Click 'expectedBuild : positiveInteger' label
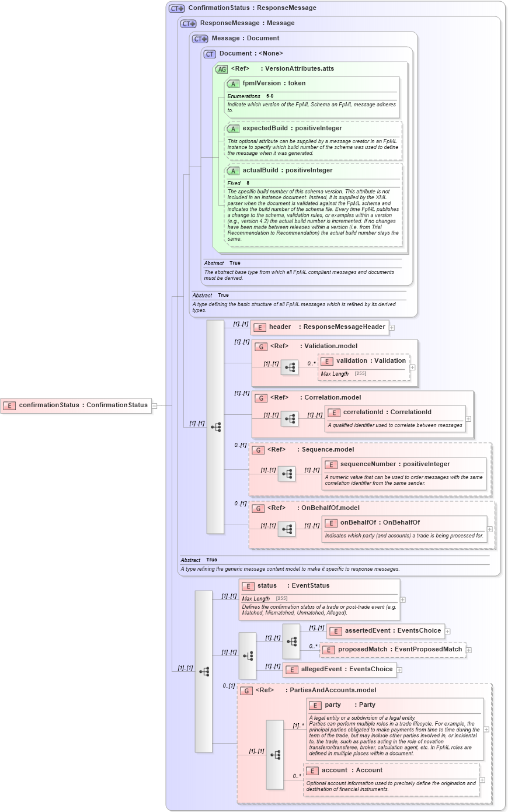 (x=293, y=129)
